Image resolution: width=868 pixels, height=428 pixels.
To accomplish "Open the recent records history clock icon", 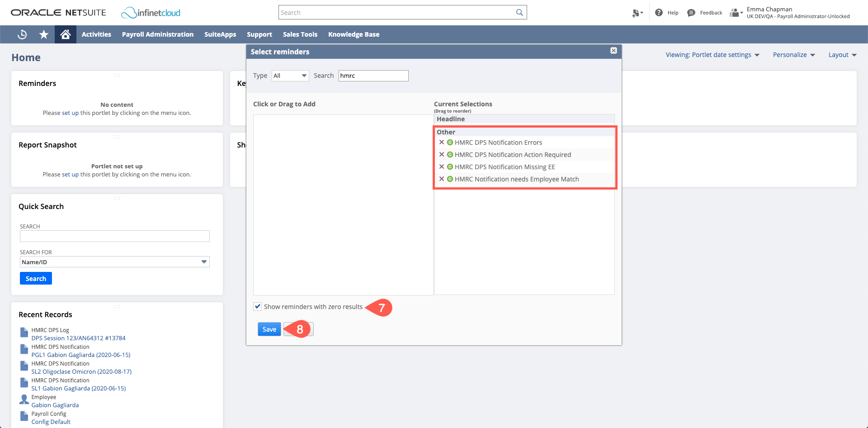I will coord(22,34).
